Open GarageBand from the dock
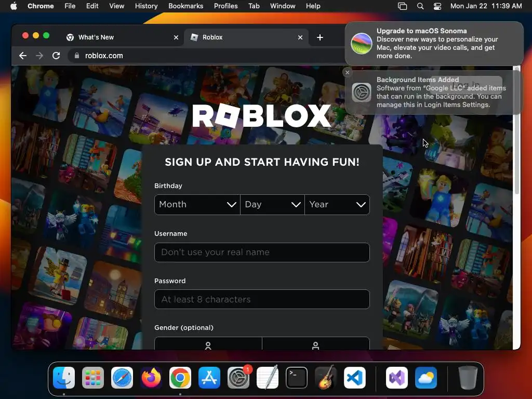The height and width of the screenshot is (399, 532). [326, 378]
